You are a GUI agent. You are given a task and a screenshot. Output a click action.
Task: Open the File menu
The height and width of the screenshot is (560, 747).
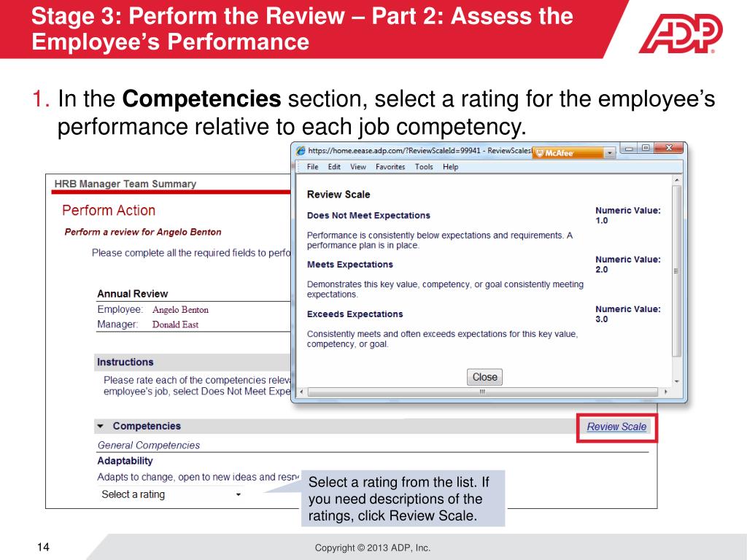(312, 167)
